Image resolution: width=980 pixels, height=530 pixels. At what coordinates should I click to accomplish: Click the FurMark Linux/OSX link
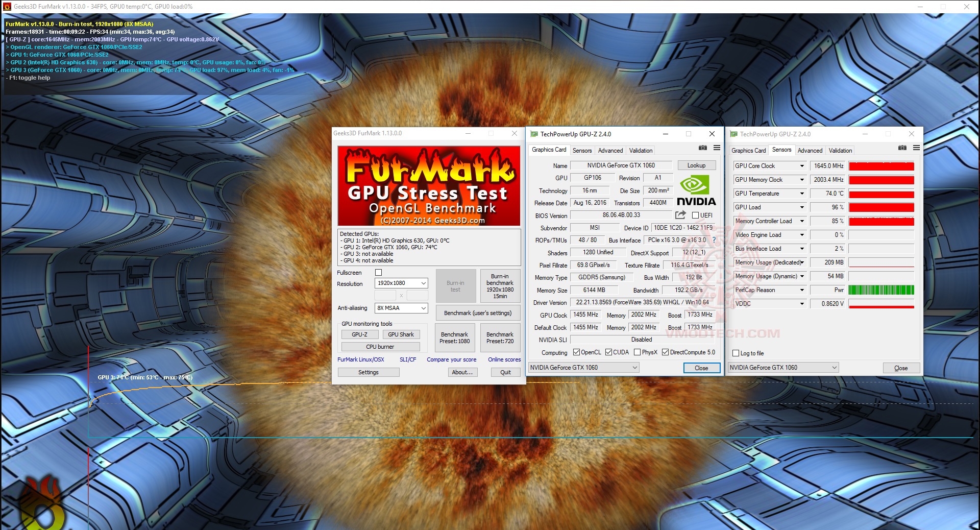[360, 359]
